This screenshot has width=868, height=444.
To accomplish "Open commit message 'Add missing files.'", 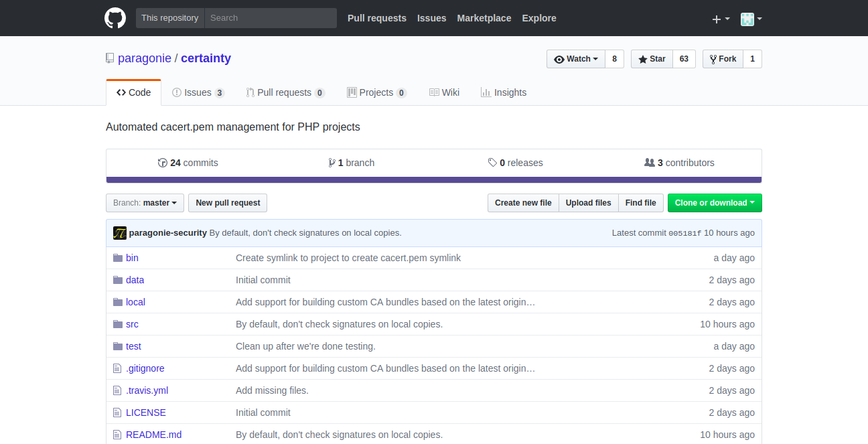I will [x=272, y=390].
